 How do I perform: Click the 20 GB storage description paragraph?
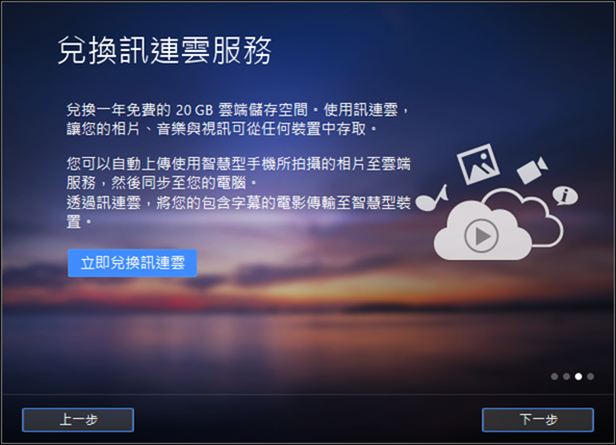pyautogui.click(x=238, y=119)
